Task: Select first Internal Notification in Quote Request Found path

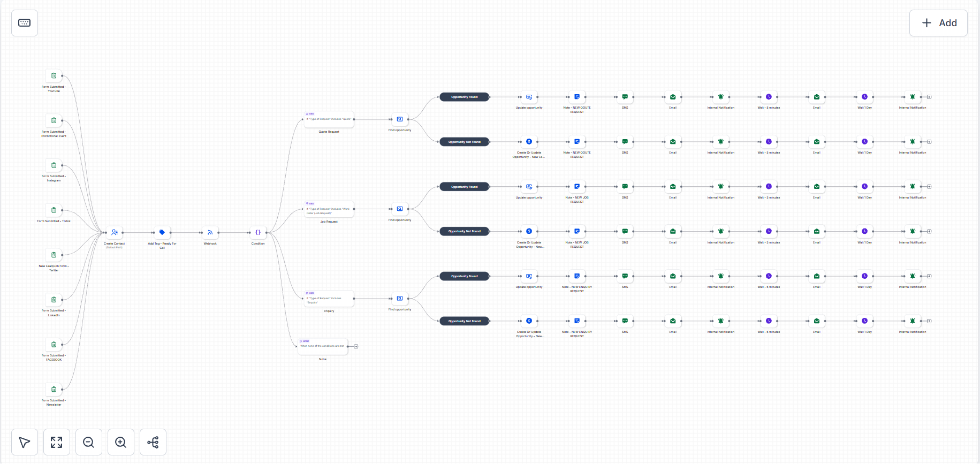Action: click(721, 97)
